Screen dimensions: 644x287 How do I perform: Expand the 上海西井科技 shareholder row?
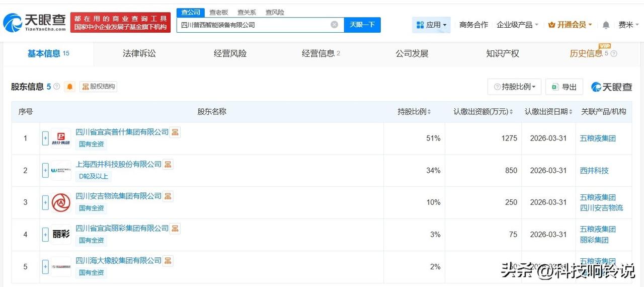click(x=45, y=171)
